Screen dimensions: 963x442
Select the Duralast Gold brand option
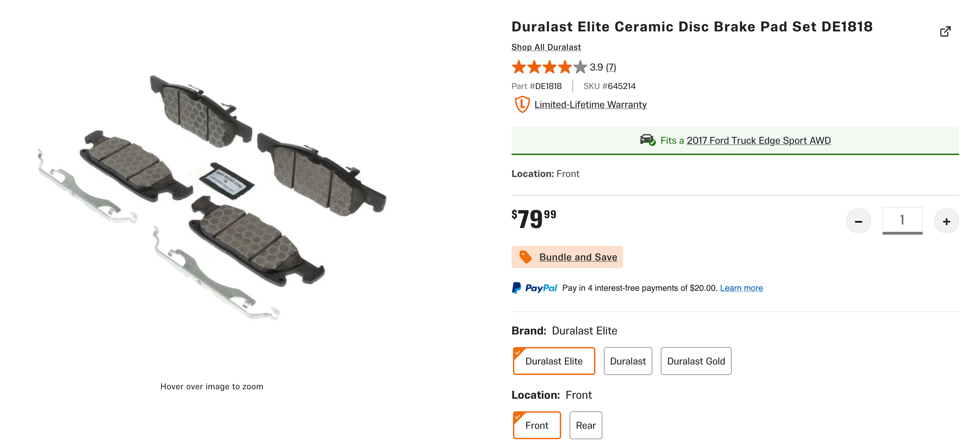pyautogui.click(x=696, y=361)
